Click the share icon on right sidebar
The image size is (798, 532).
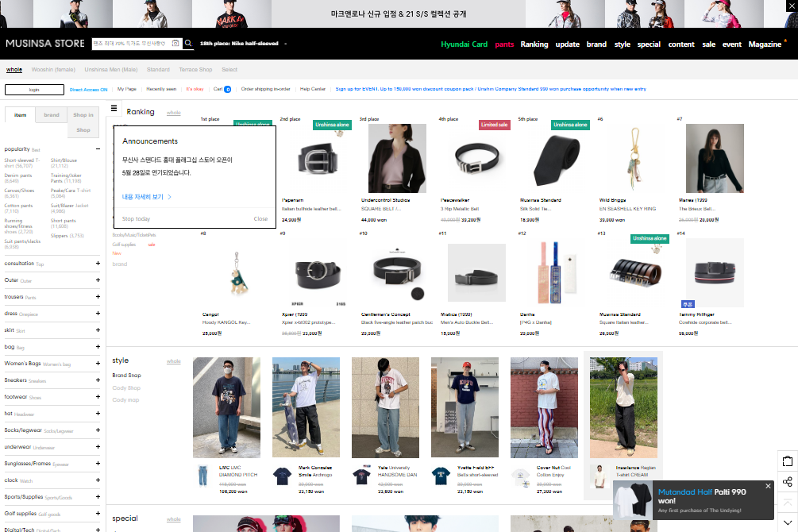click(x=788, y=482)
